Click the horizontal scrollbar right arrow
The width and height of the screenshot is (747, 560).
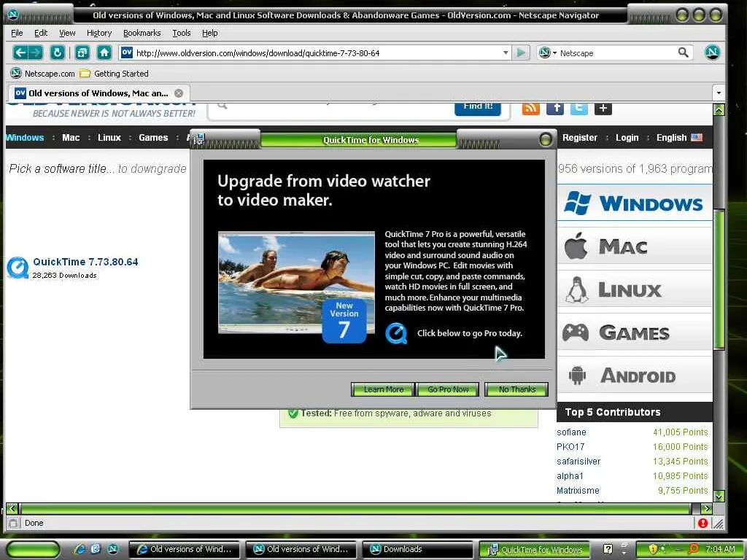coord(708,508)
